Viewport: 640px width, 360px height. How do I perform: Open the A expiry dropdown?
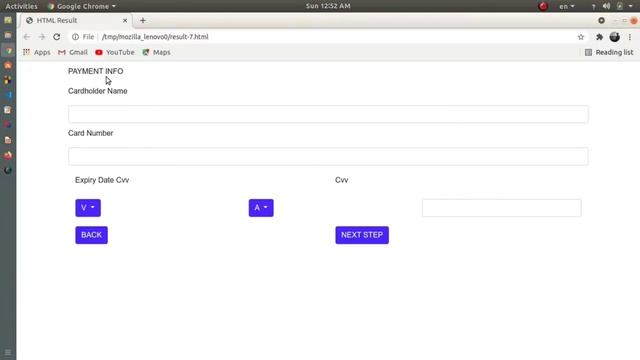(261, 208)
